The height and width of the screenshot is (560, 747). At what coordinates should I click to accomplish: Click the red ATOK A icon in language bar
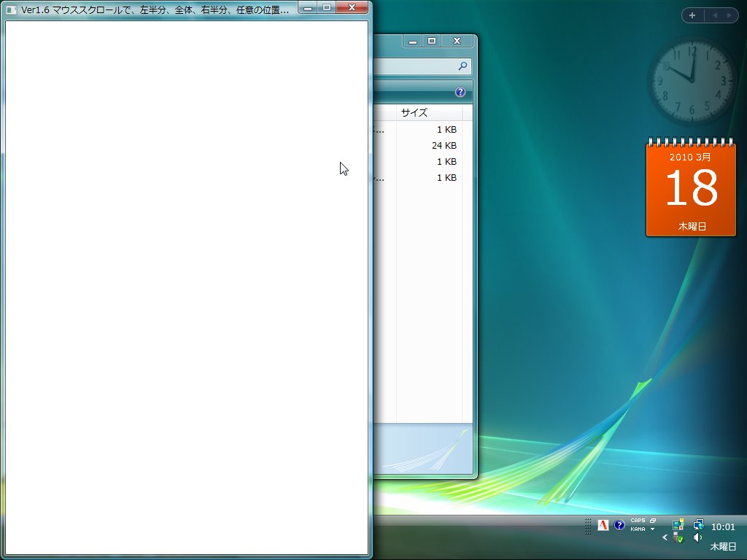click(x=603, y=525)
